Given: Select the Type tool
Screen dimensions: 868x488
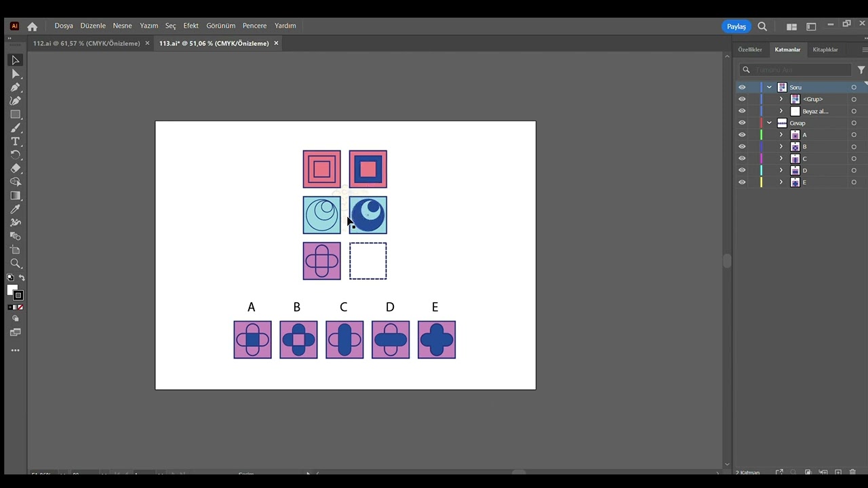Looking at the screenshot, I should point(16,142).
